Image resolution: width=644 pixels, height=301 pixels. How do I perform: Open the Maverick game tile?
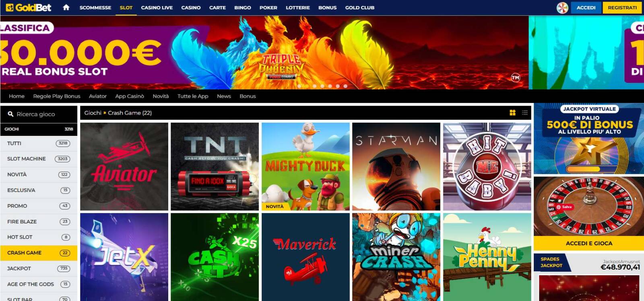coord(305,257)
